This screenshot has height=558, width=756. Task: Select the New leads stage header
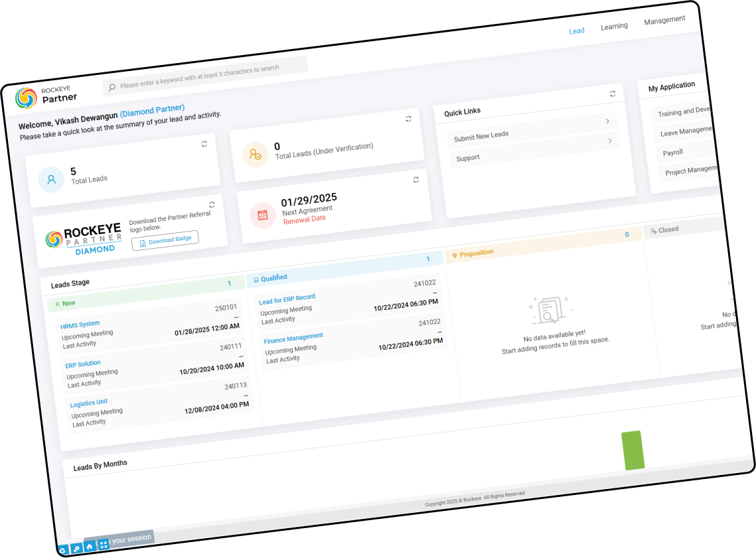(x=146, y=293)
